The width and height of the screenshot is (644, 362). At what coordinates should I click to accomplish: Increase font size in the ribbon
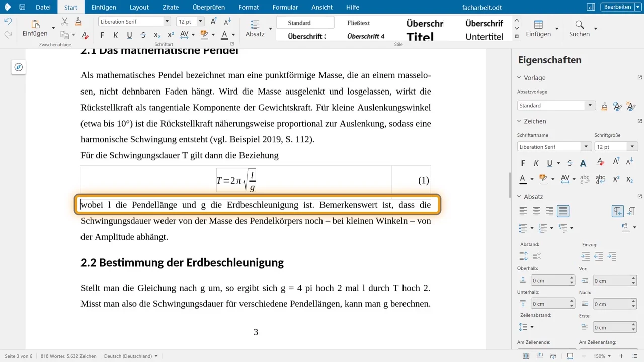click(214, 21)
